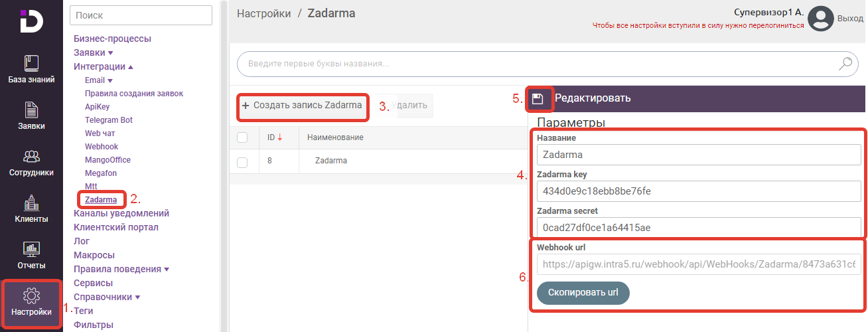Select Клиентский портал in settings menu
This screenshot has width=868, height=332.
pos(116,227)
